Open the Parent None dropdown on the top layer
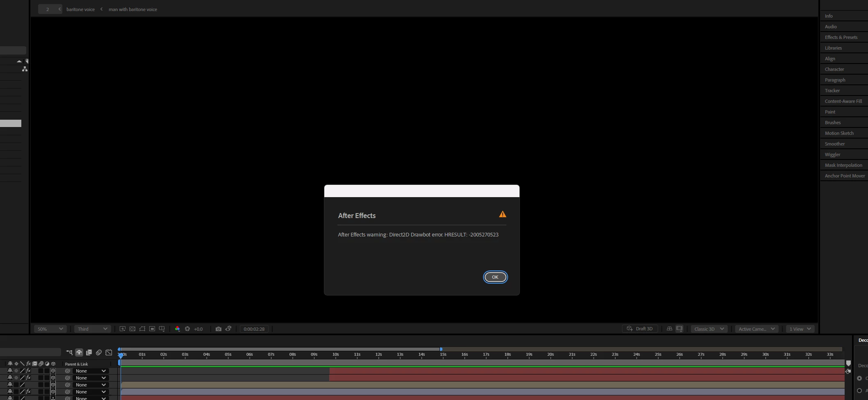The image size is (868, 400). tap(91, 371)
